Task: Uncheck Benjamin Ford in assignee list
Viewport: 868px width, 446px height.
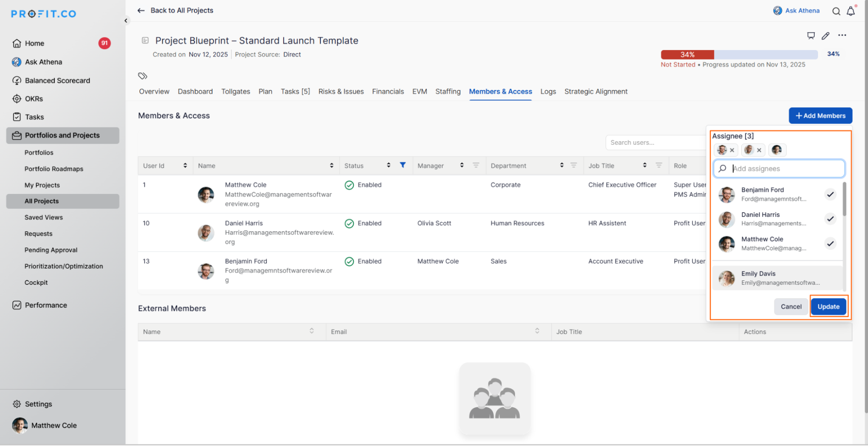Action: 830,194
